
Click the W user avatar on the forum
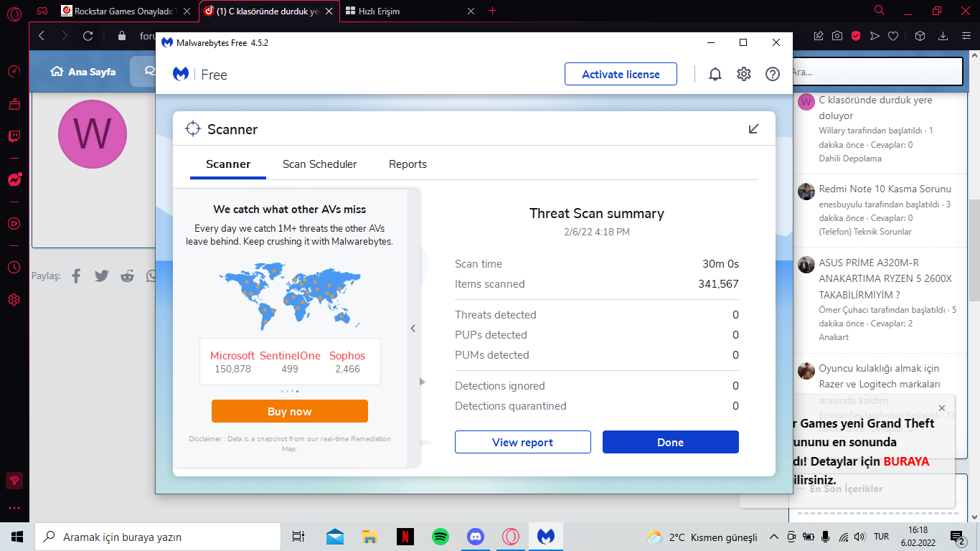click(x=93, y=134)
